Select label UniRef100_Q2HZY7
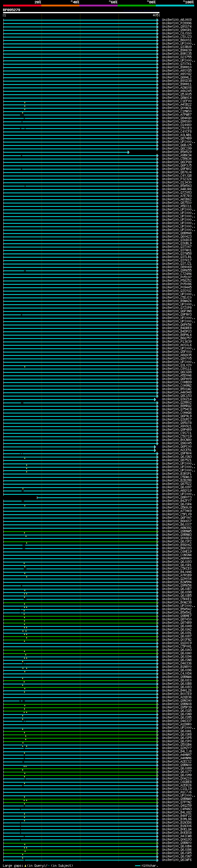Screen dimensions: 197x868 tap(177, 749)
